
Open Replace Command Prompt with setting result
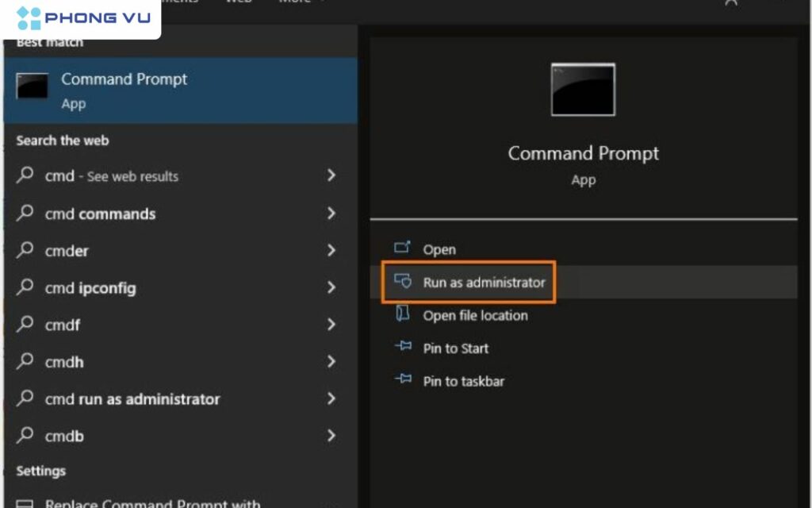point(152,503)
